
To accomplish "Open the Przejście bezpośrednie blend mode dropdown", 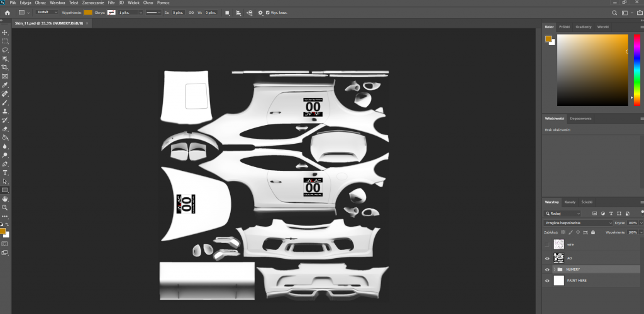I will 578,223.
